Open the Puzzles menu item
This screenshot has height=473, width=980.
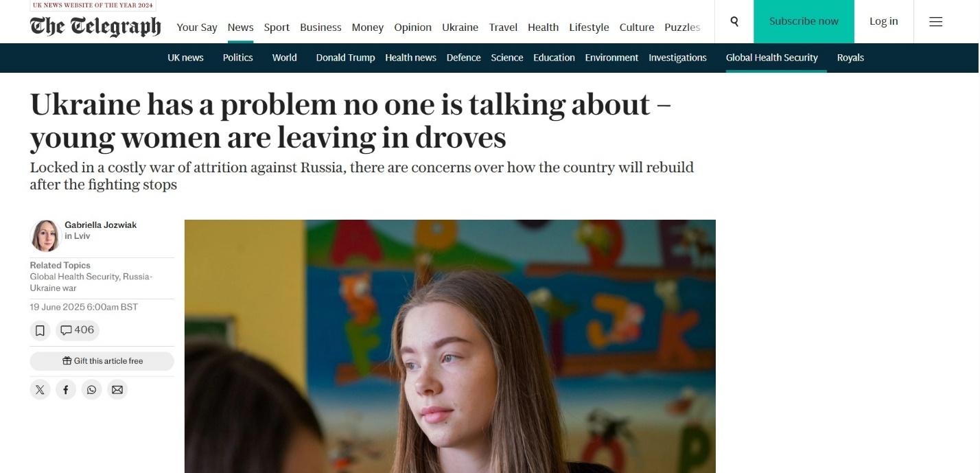click(682, 27)
